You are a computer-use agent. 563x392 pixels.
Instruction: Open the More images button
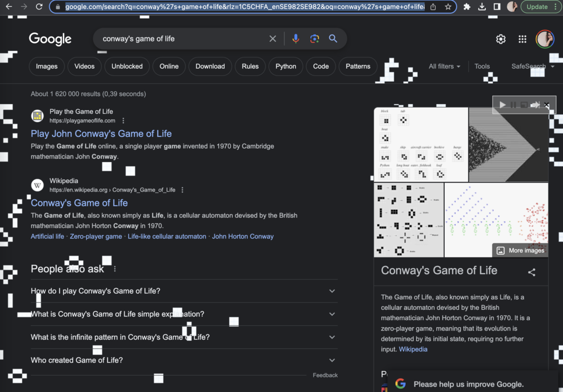520,251
